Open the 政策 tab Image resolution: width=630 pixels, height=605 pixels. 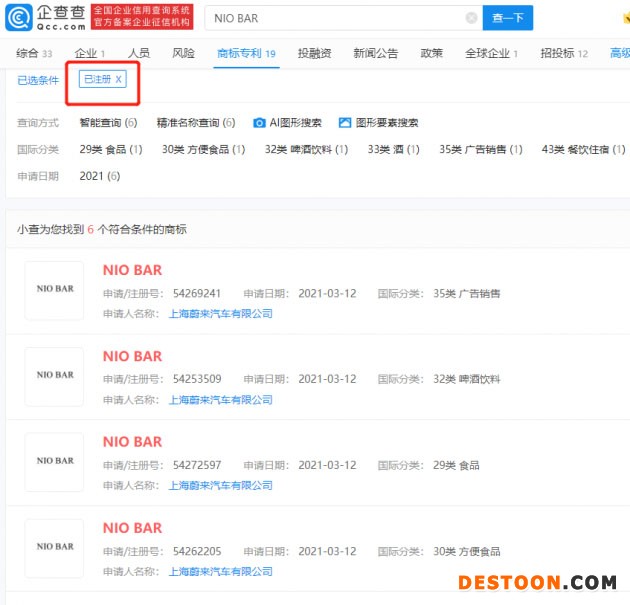(x=432, y=53)
